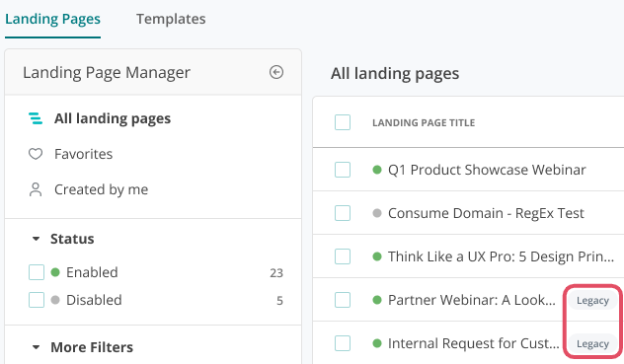Click green status dot of Internal Request row
The image size is (624, 364).
377,343
